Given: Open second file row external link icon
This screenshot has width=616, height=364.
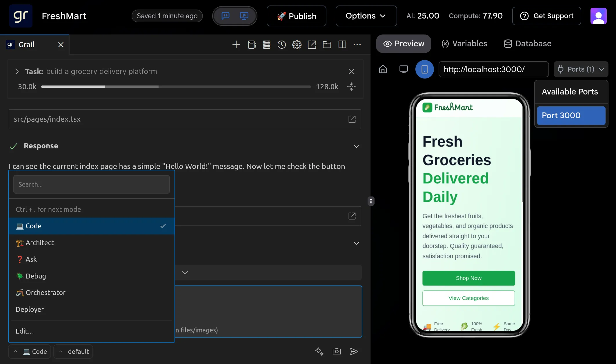Looking at the screenshot, I should [x=352, y=216].
